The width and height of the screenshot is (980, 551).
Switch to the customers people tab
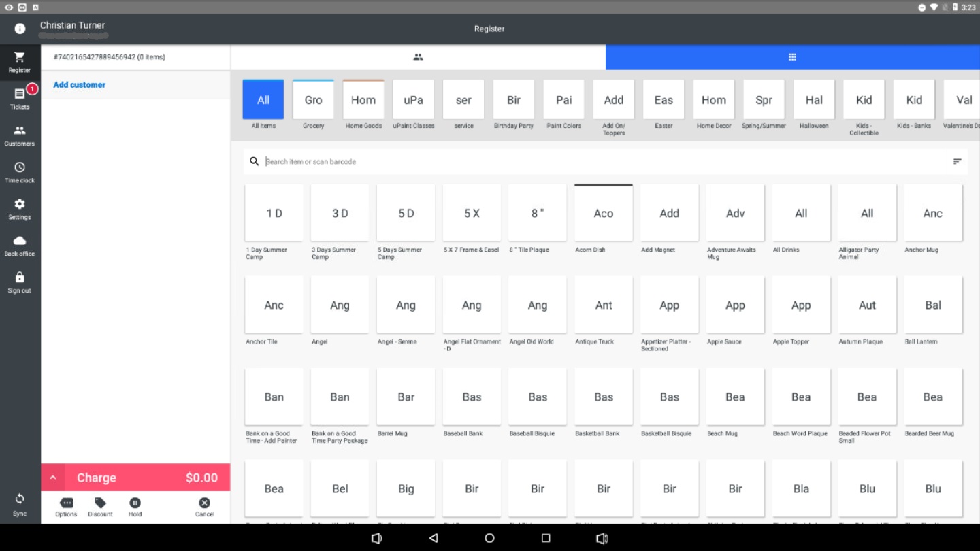(418, 57)
